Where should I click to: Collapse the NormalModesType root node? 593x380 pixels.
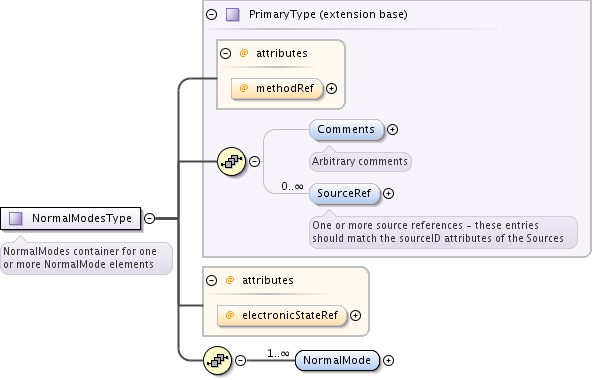(150, 219)
